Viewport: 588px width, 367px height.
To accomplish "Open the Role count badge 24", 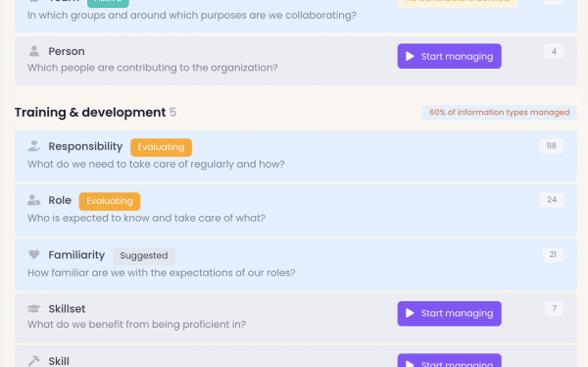I will click(551, 200).
